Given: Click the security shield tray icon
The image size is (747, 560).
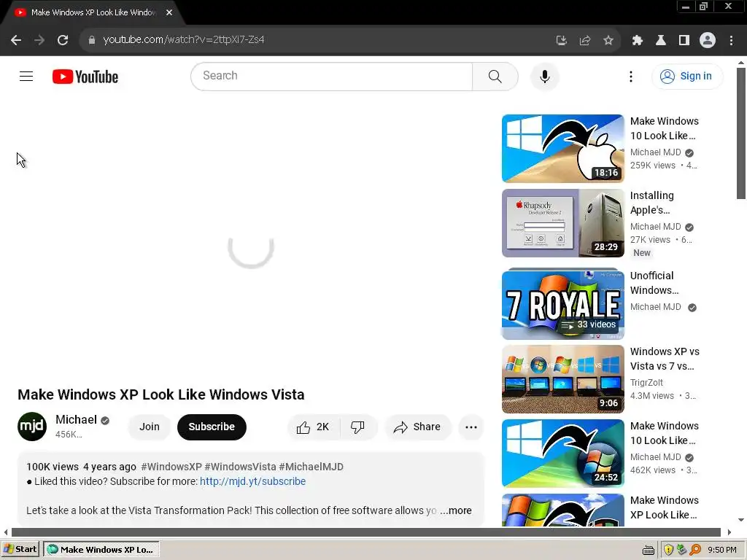Looking at the screenshot, I should (x=668, y=550).
